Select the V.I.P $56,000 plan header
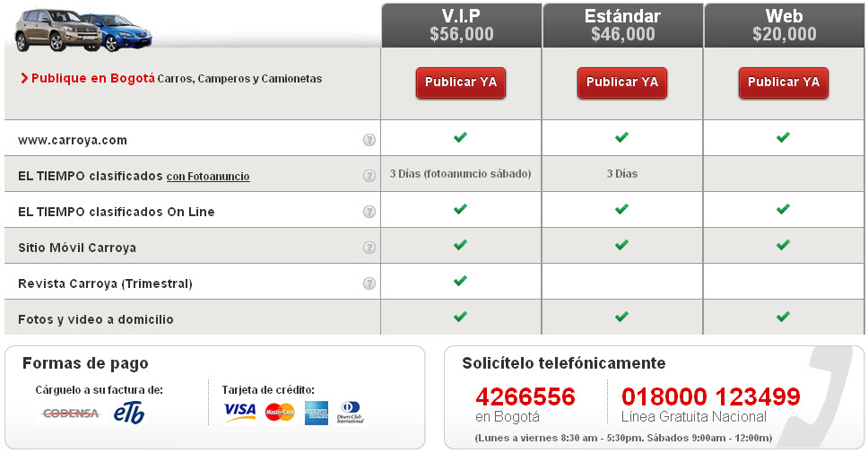This screenshot has width=868, height=453. 461,25
